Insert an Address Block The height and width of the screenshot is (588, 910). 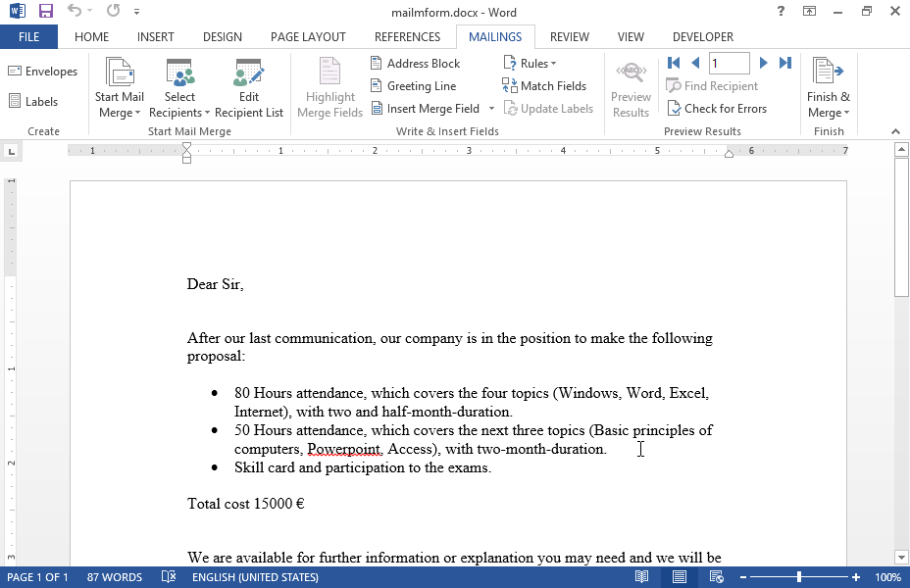[x=416, y=63]
